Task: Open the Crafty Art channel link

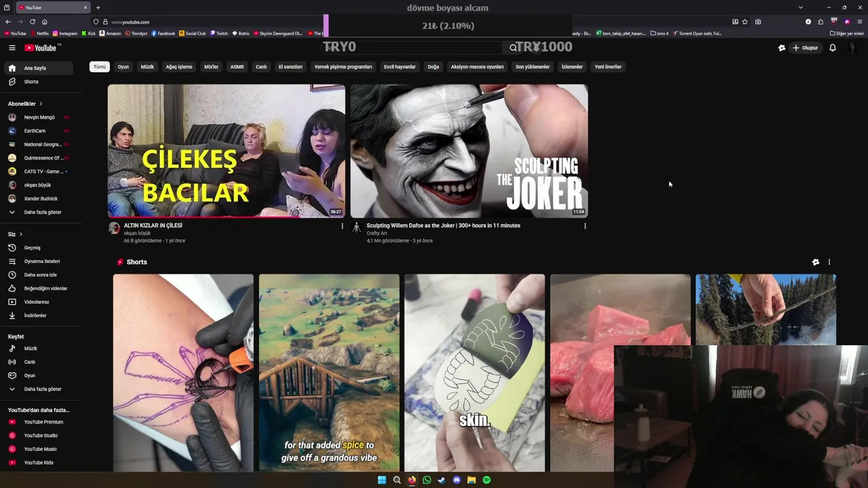Action: 376,233
